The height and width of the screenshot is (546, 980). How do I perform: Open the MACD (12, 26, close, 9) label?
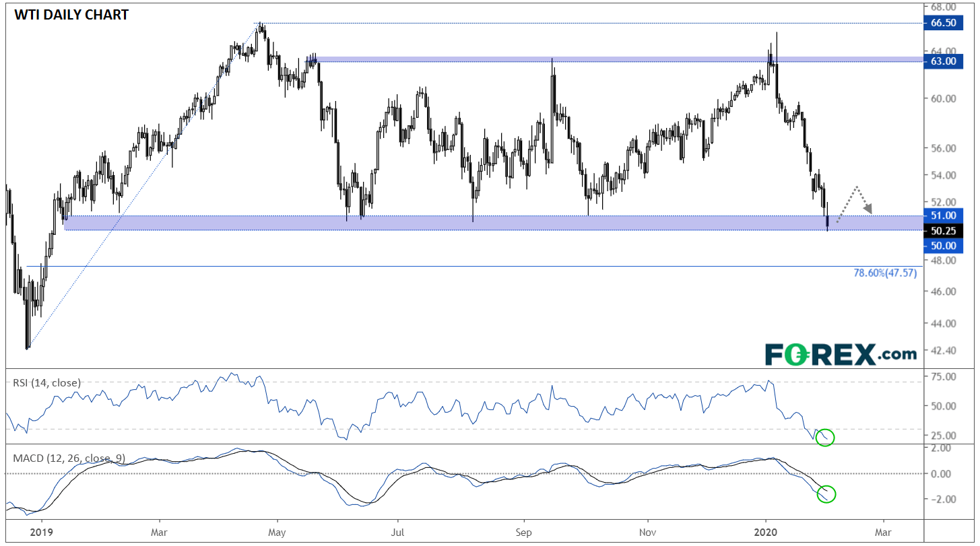pyautogui.click(x=67, y=458)
